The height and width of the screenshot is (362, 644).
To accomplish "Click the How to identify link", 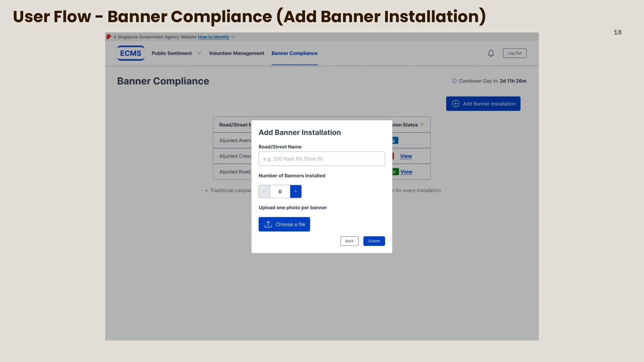I will click(214, 37).
